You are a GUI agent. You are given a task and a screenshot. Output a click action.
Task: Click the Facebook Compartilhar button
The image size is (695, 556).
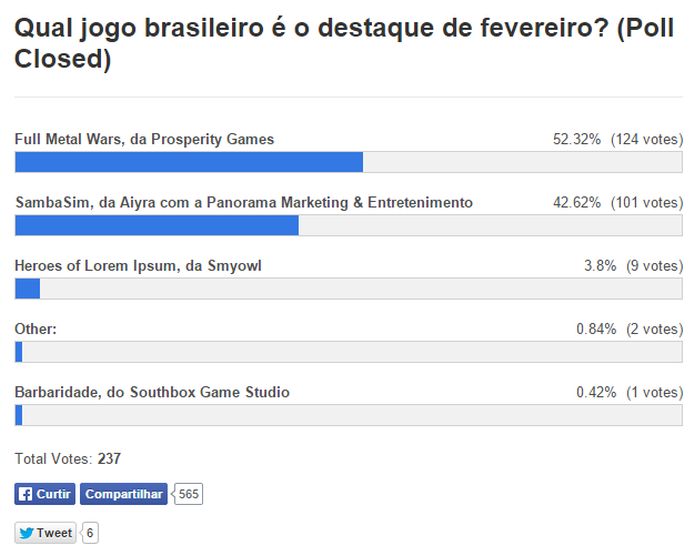[x=123, y=494]
